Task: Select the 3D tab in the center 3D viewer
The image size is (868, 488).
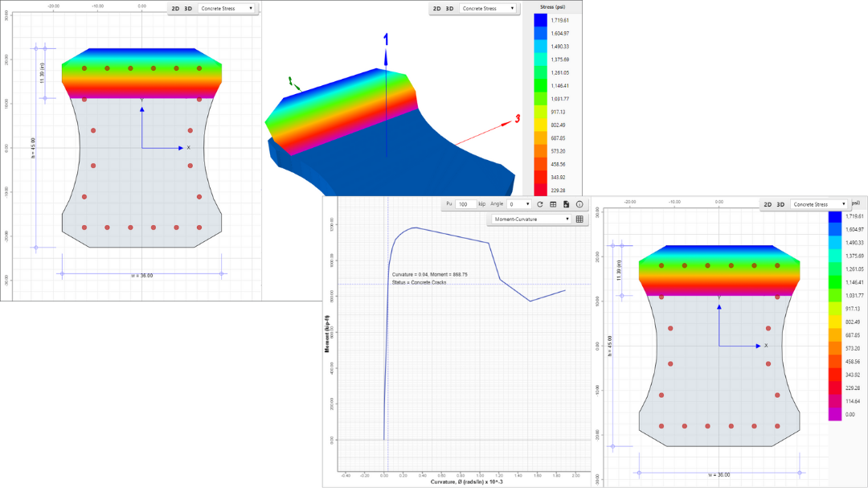Action: [450, 8]
